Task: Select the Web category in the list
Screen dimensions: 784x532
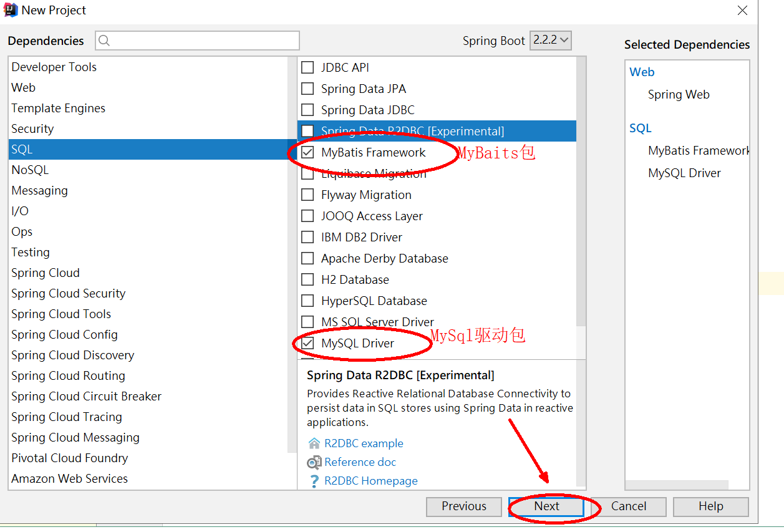Action: 148,87
